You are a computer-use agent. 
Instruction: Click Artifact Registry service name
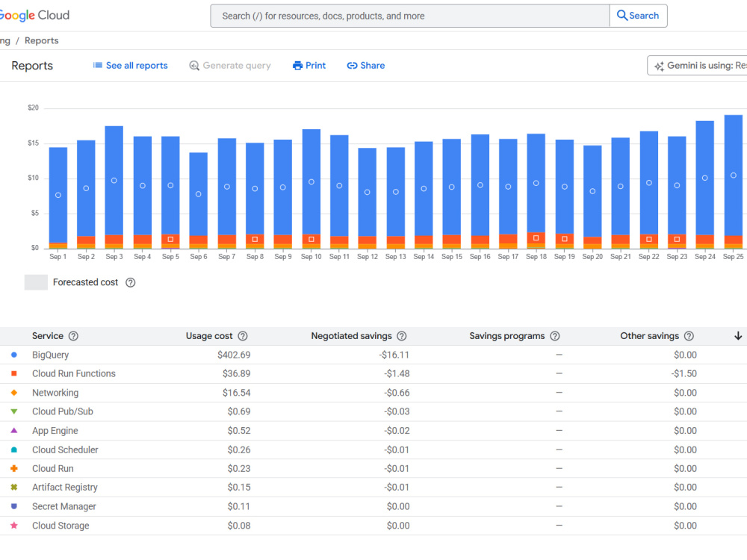click(65, 488)
